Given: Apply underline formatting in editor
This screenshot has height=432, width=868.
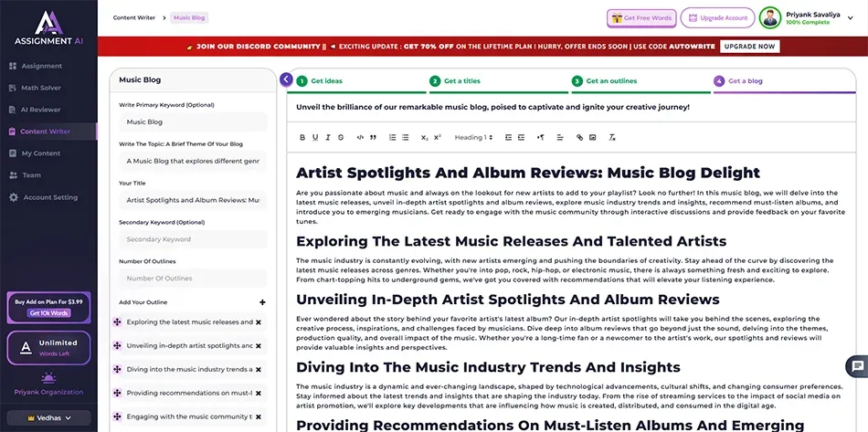Looking at the screenshot, I should click(x=315, y=137).
